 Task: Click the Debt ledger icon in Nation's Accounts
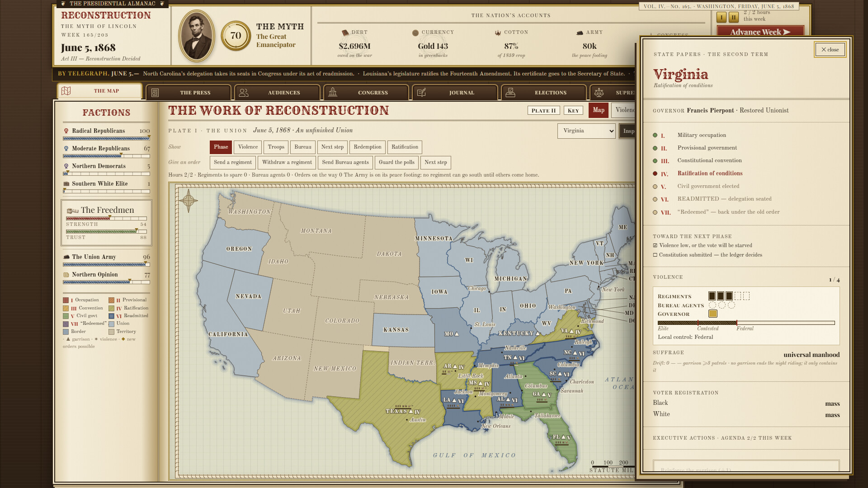pyautogui.click(x=345, y=33)
